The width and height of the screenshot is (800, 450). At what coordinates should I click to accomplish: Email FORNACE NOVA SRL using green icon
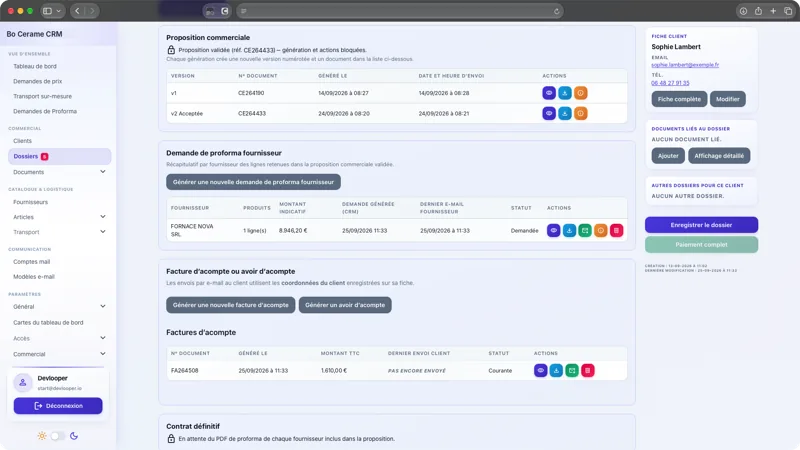585,231
